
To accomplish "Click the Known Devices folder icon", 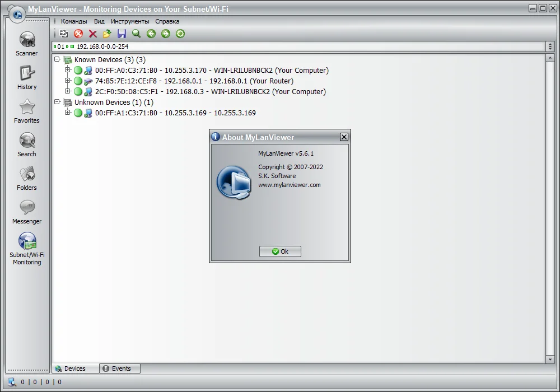I will [x=68, y=60].
